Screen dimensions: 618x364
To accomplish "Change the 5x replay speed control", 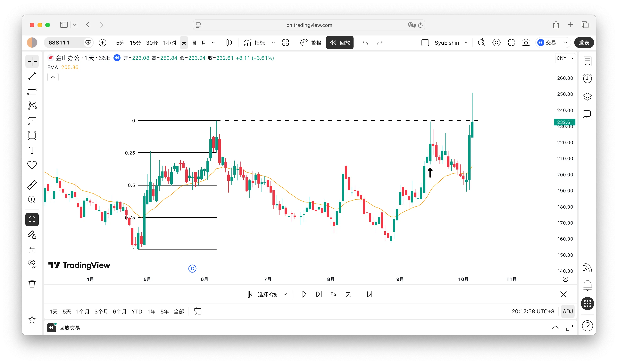I will (333, 294).
